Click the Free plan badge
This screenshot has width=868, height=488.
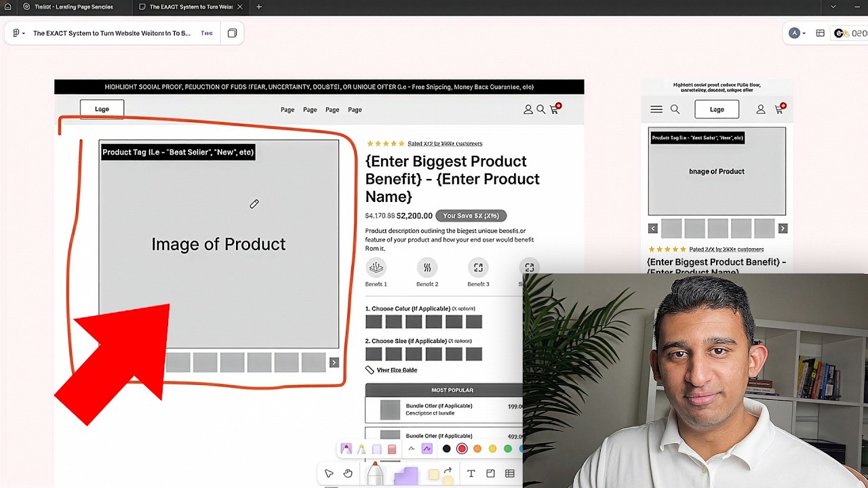click(x=207, y=33)
